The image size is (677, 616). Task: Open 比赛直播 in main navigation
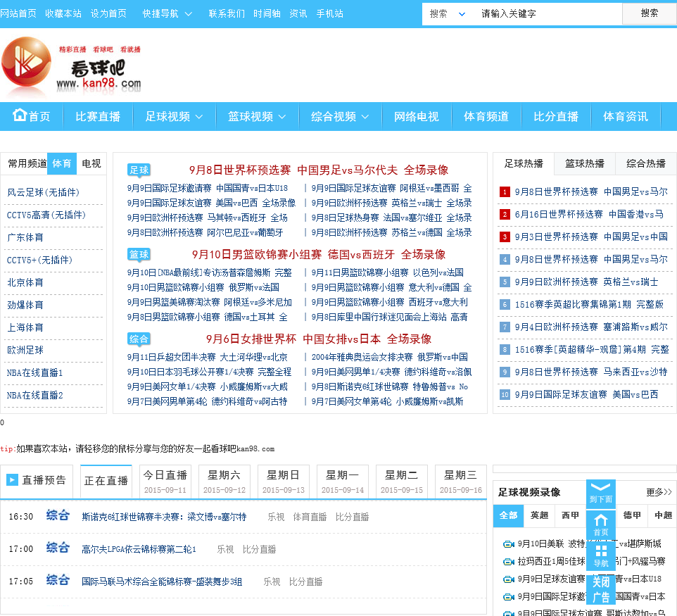point(98,117)
